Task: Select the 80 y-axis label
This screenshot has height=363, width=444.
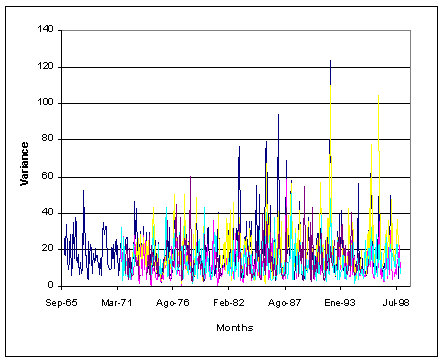Action: tap(48, 138)
